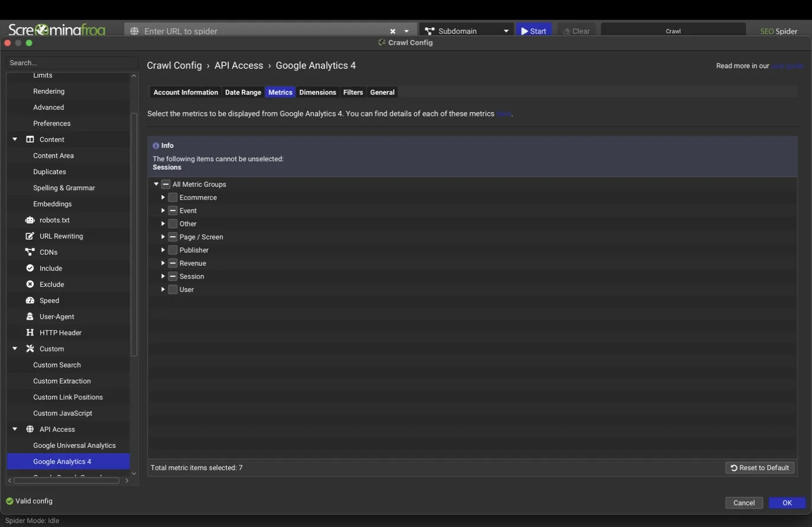Image resolution: width=812 pixels, height=527 pixels.
Task: Toggle the Revenue metric group checkbox
Action: point(173,263)
